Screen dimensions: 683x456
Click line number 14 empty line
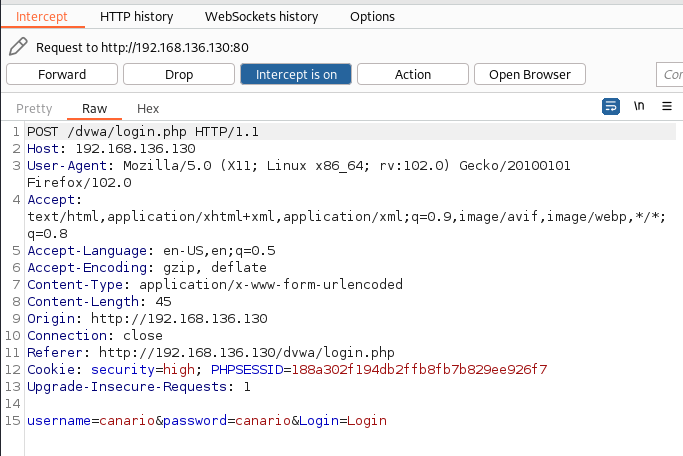[x=13, y=403]
